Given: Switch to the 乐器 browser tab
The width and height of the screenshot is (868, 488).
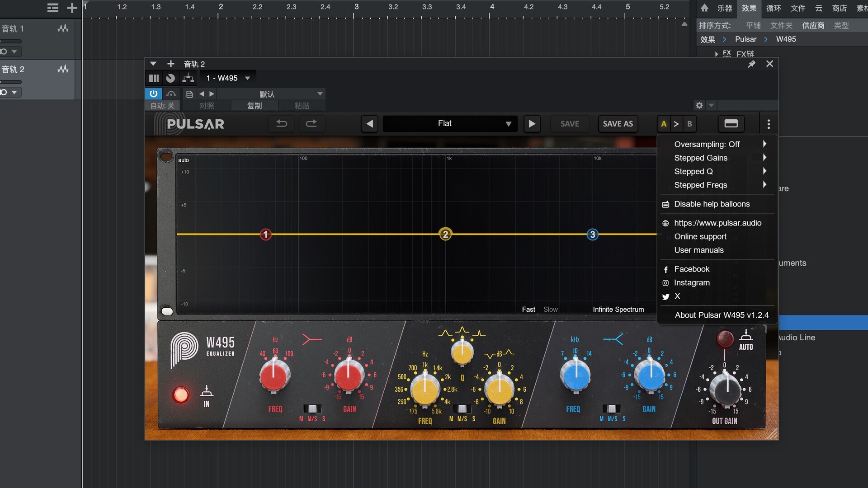Looking at the screenshot, I should (x=725, y=8).
